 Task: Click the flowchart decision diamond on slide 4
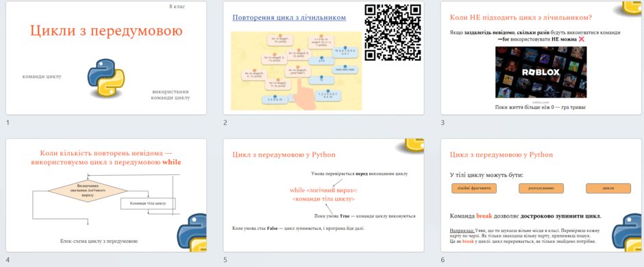click(x=88, y=191)
